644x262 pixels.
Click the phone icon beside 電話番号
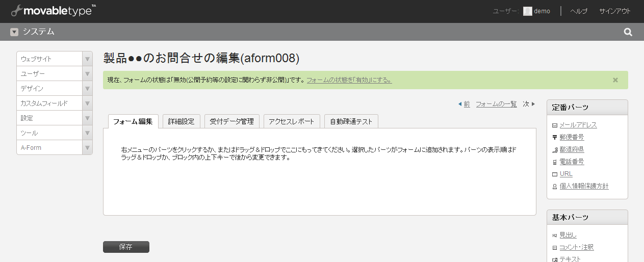point(555,162)
